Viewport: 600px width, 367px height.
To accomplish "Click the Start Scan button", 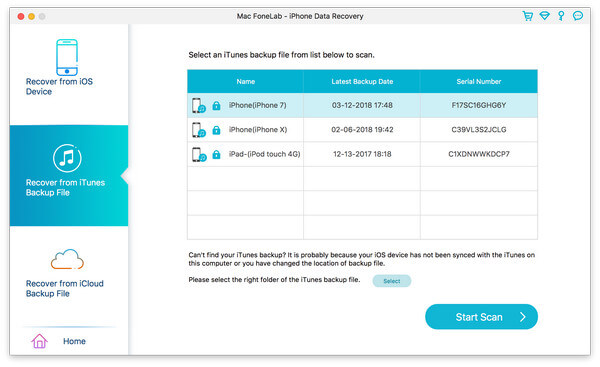I will click(481, 317).
